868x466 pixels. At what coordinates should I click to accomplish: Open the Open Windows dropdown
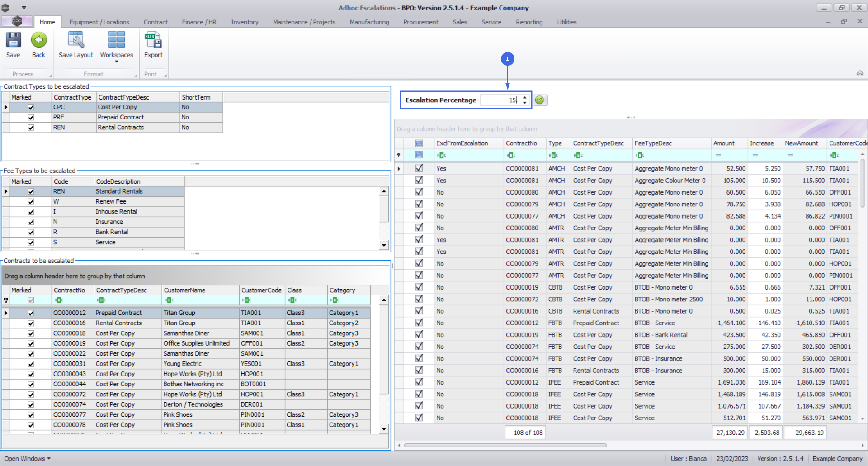[27, 458]
